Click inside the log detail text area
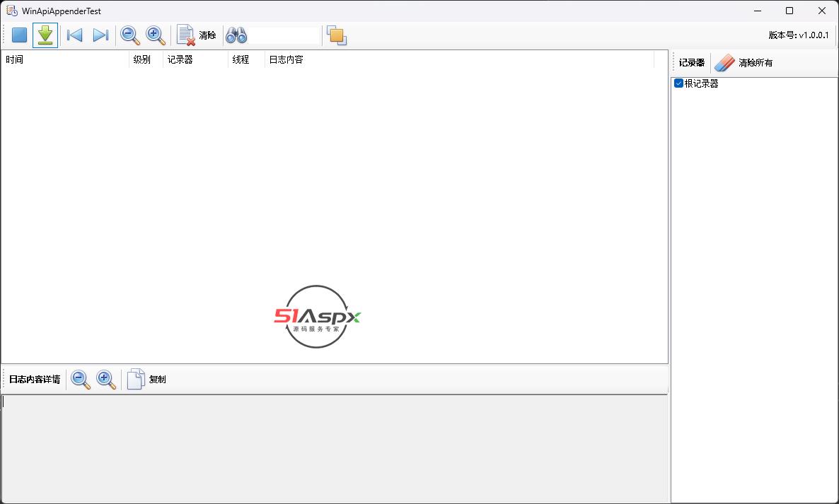 pyautogui.click(x=335, y=449)
